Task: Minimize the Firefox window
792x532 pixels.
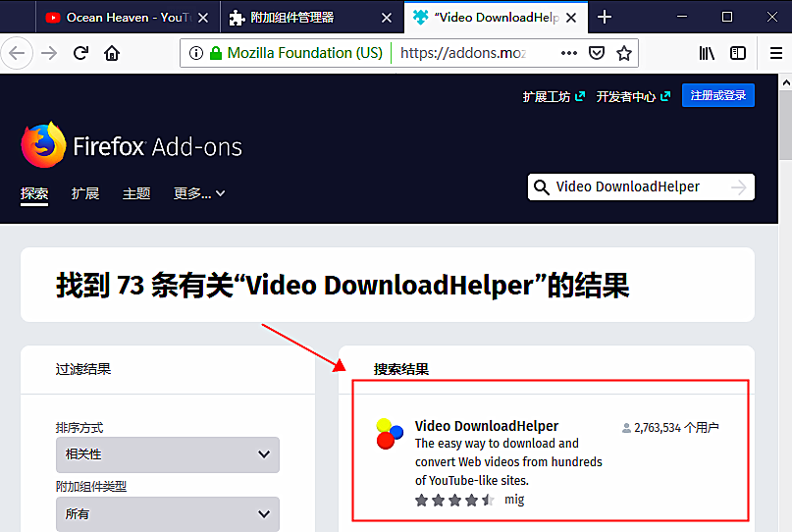Action: tap(682, 18)
